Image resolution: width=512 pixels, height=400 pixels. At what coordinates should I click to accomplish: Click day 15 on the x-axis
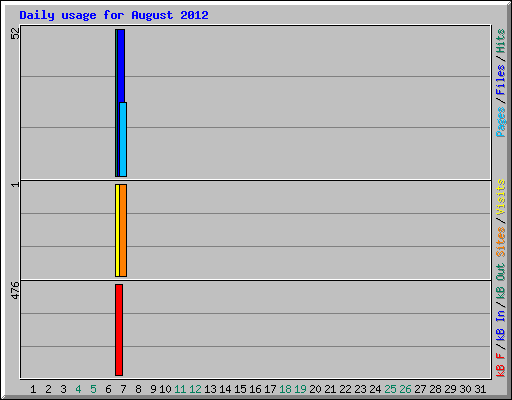point(240,389)
